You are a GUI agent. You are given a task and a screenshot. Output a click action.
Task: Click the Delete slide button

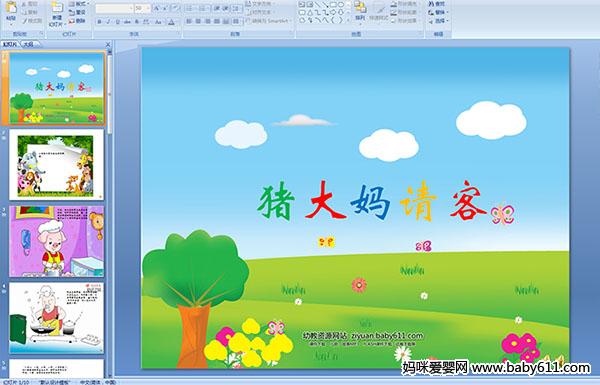pos(77,21)
